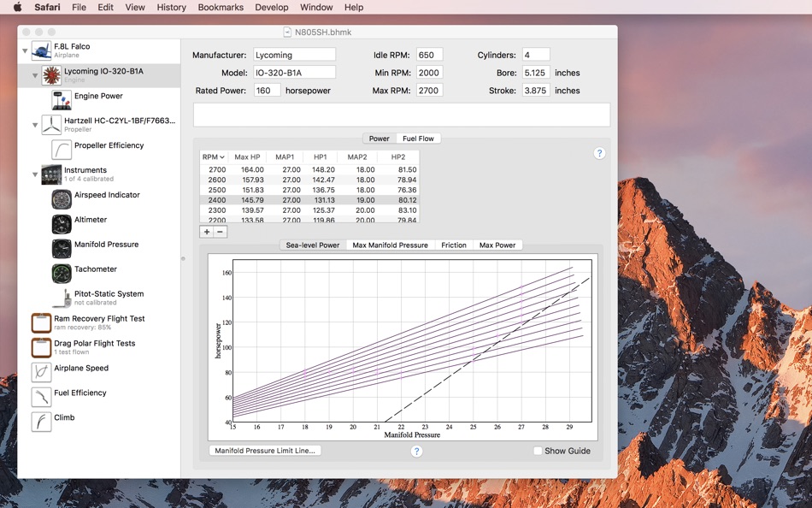The image size is (812, 508).
Task: Open the Engine Power throttle icon
Action: click(x=62, y=100)
